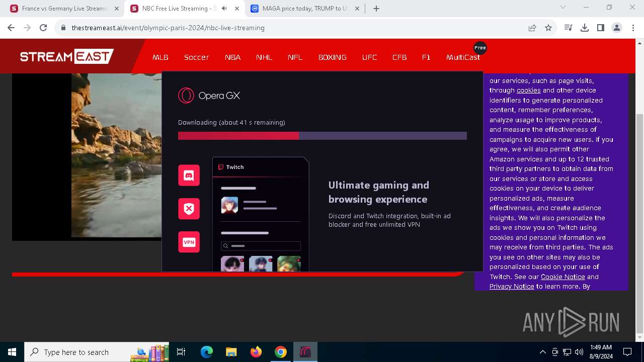Click the Twitch panel header in ad
The width and height of the screenshot is (644, 362).
(261, 167)
